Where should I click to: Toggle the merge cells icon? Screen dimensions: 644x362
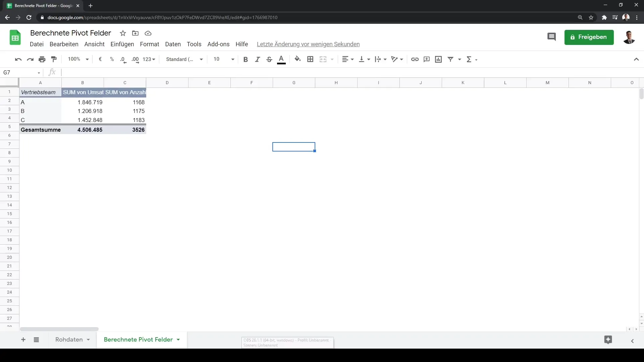[323, 59]
